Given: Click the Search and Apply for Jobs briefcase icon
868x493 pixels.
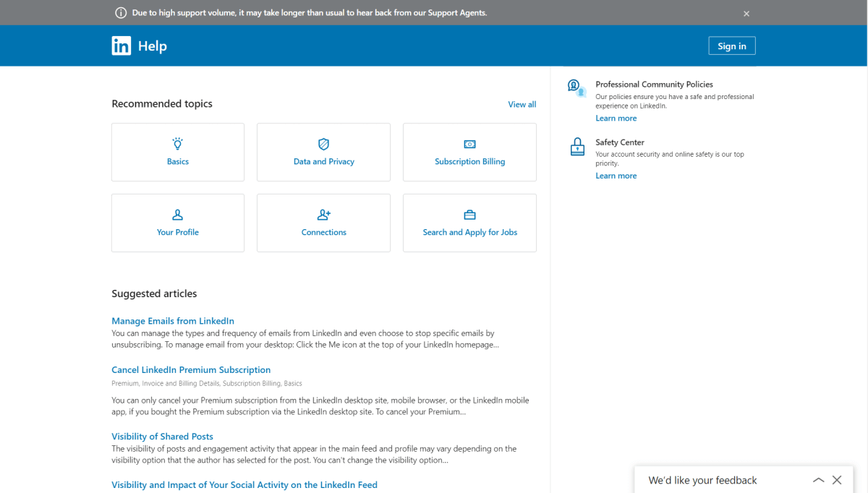Looking at the screenshot, I should 469,215.
